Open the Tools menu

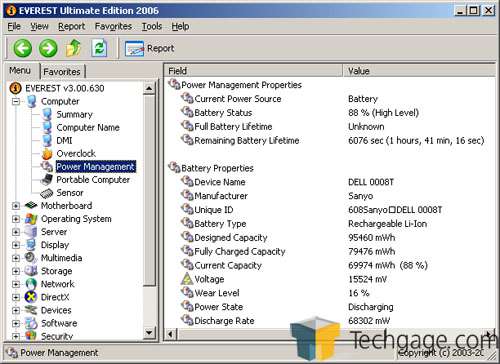tap(152, 26)
